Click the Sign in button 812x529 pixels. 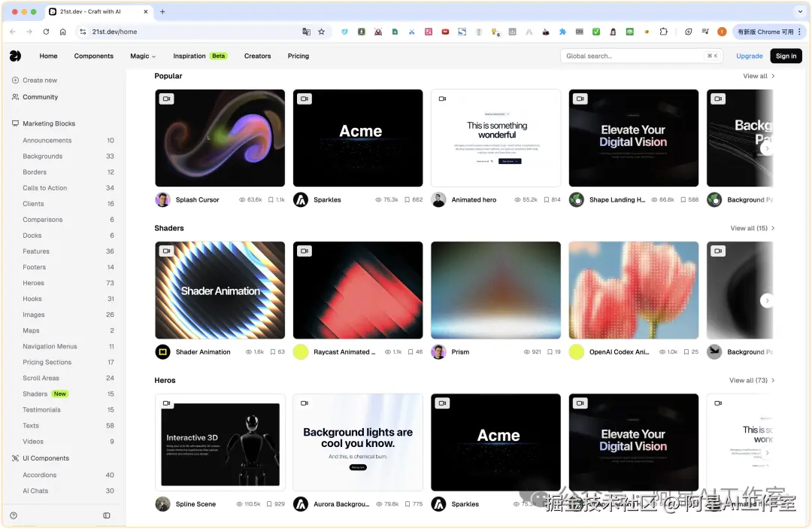[786, 56]
